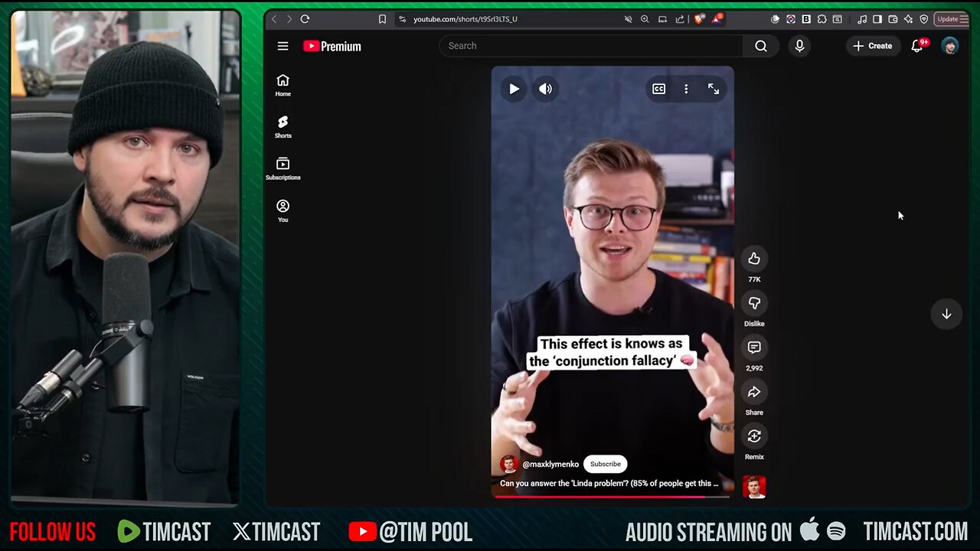Open the comments with 2,992 replies
The image size is (980, 551).
[754, 348]
